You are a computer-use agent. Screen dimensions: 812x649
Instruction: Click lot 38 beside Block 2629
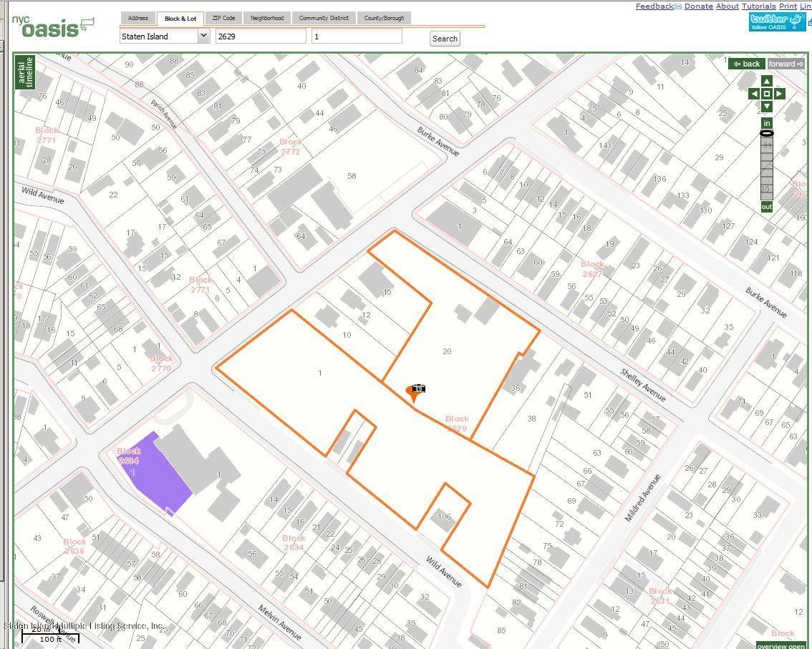tap(531, 418)
